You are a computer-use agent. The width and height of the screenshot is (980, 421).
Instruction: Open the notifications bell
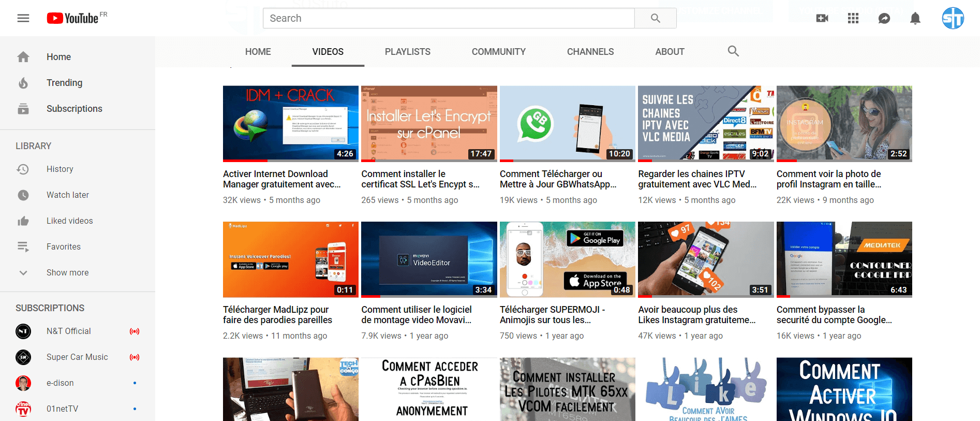click(x=915, y=18)
